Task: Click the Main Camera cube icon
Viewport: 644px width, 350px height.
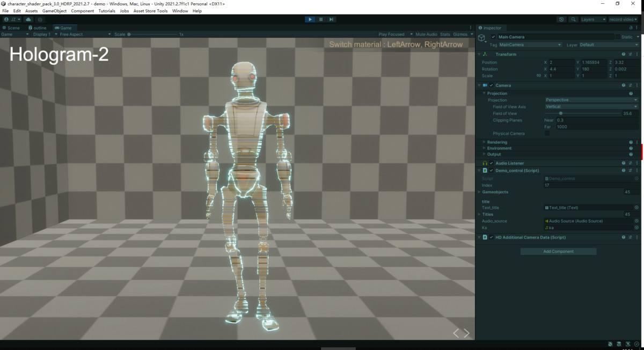Action: click(481, 38)
